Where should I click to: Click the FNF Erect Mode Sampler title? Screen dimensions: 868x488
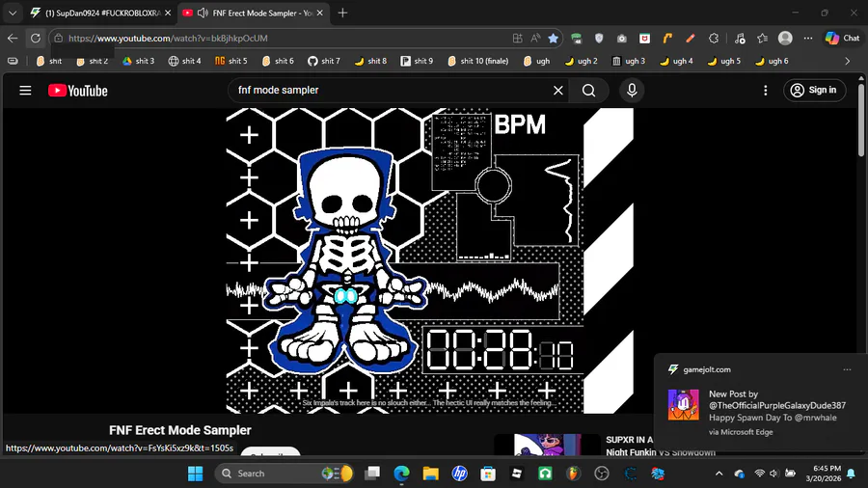180,430
